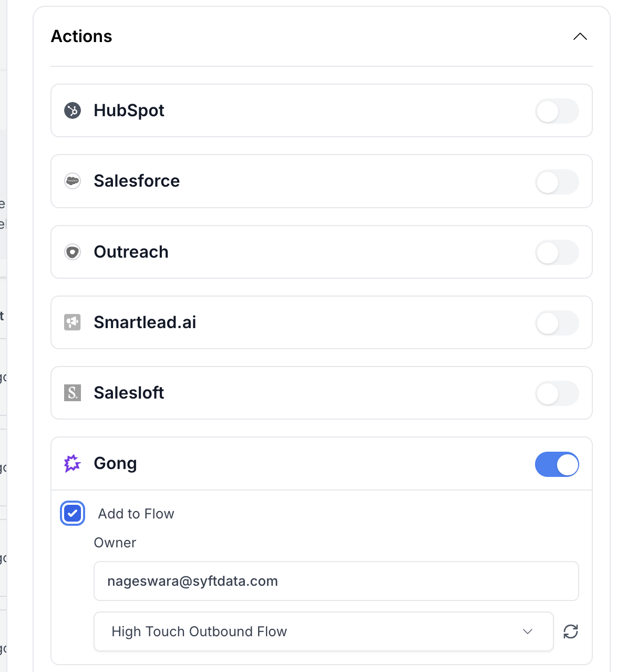Open the High Touch Outbound Flow dropdown

[x=323, y=631]
